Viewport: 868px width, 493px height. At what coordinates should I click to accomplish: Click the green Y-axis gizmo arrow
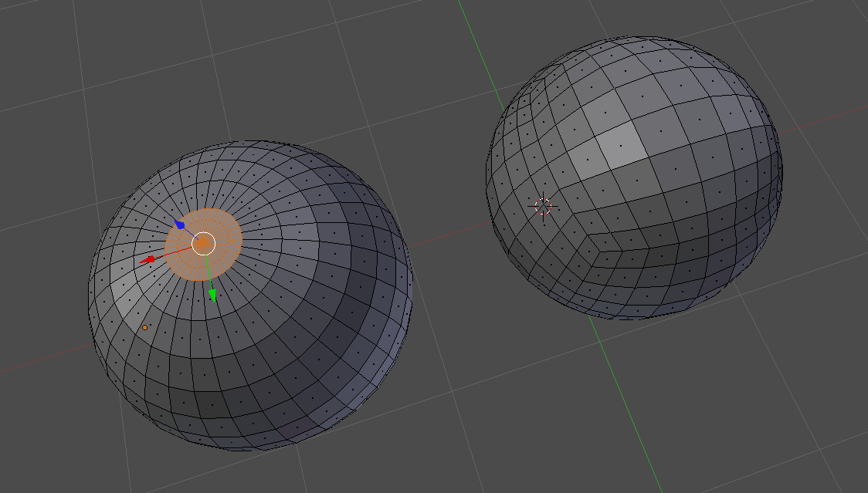(x=211, y=295)
